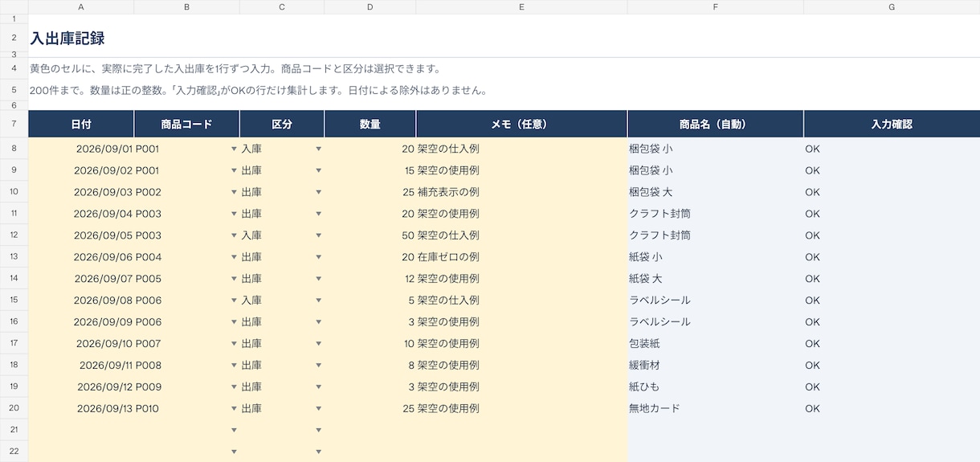Select quantity cell 50 in 2026/09/05 row
The image size is (980, 462).
pos(370,235)
